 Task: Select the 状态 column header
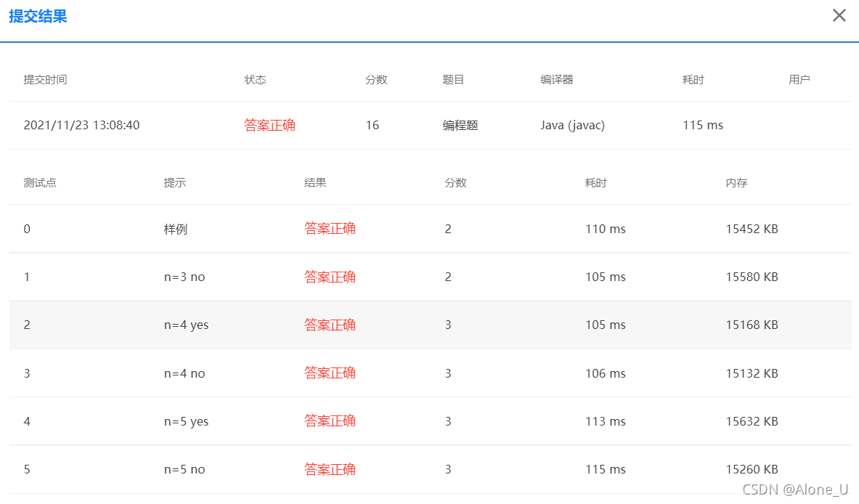click(255, 79)
